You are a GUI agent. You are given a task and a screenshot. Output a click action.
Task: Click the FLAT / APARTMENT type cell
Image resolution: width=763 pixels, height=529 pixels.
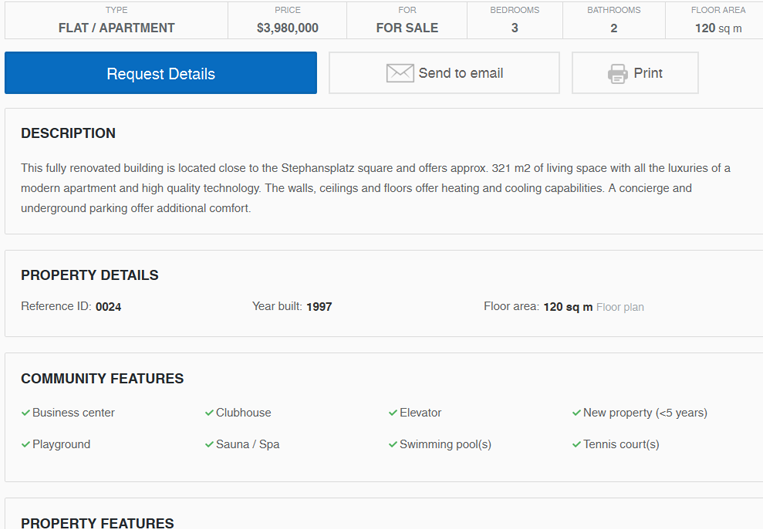[116, 20]
